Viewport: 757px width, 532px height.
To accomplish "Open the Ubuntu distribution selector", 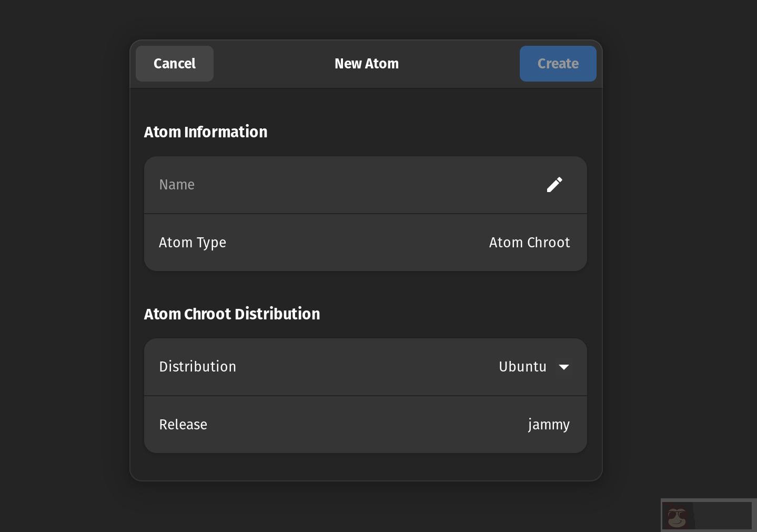I will (x=522, y=367).
